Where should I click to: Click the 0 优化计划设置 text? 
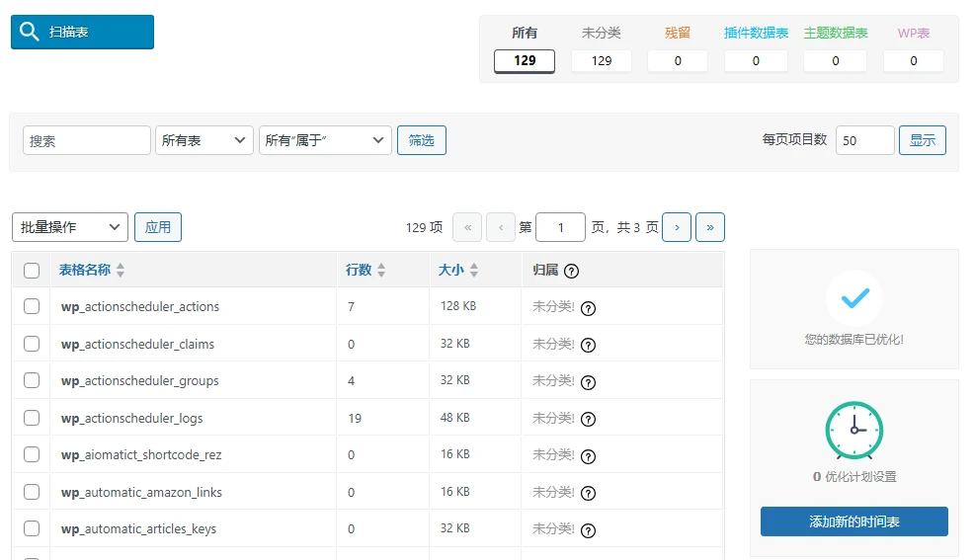[854, 477]
